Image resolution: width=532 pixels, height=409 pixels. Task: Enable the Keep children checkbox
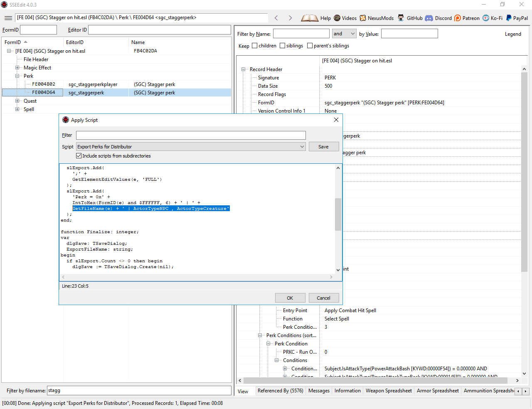[255, 46]
